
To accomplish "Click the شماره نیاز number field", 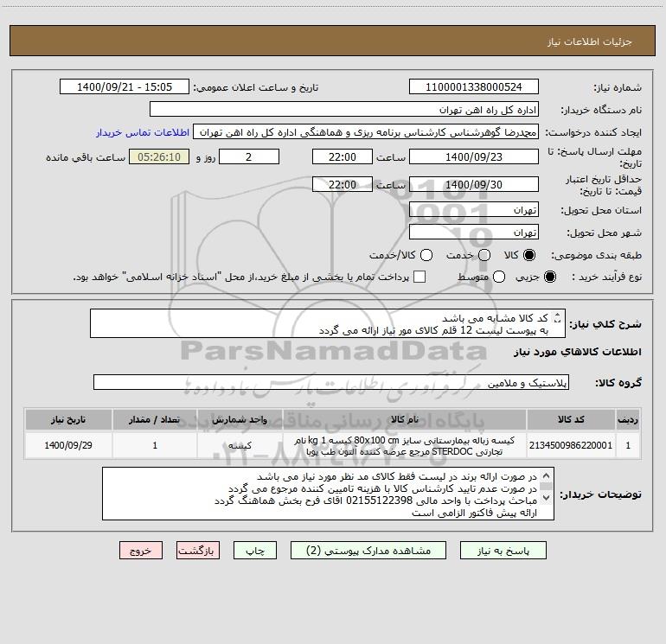I will point(474,86).
